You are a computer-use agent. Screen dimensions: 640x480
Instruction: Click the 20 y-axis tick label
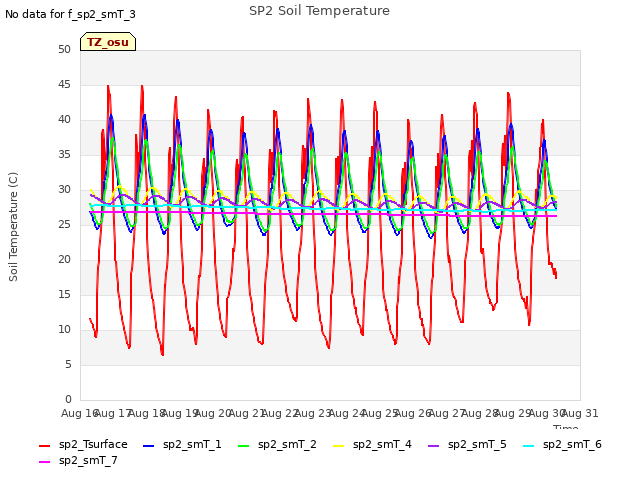64,259
